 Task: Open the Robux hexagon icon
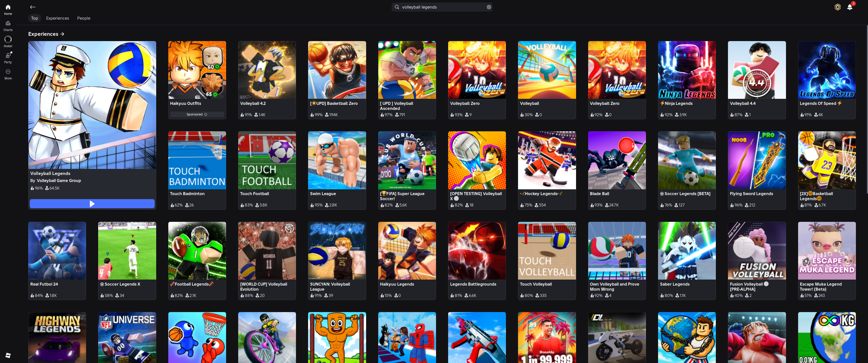(x=837, y=7)
